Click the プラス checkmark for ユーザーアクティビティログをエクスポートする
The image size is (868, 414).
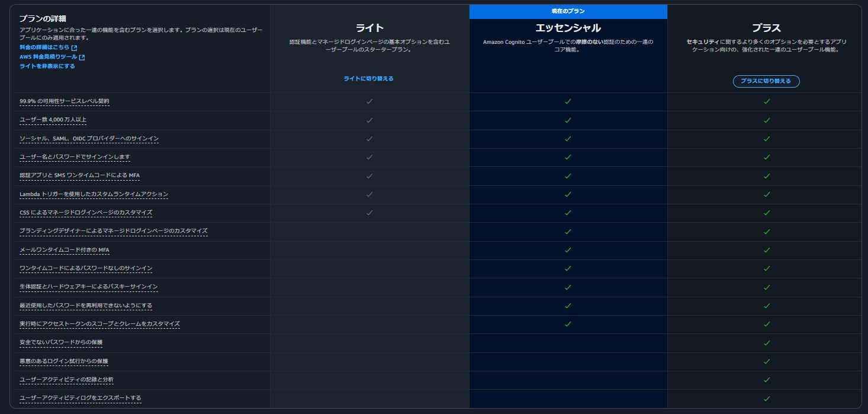(767, 398)
